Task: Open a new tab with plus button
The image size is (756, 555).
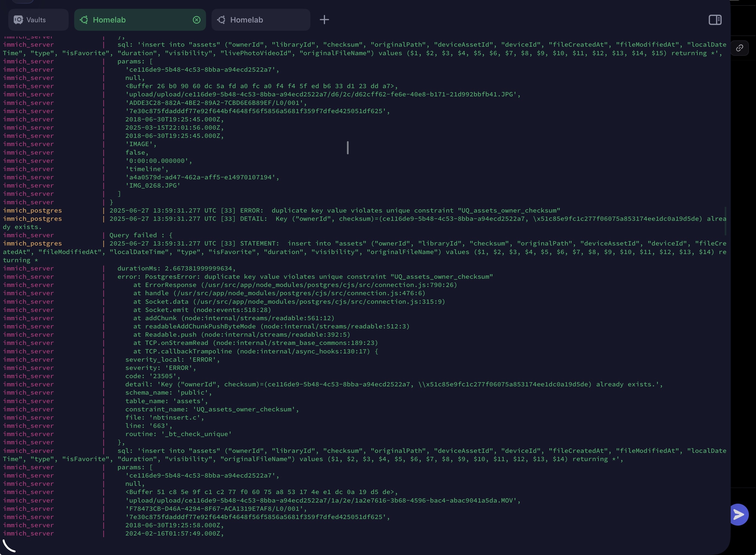Action: point(324,19)
